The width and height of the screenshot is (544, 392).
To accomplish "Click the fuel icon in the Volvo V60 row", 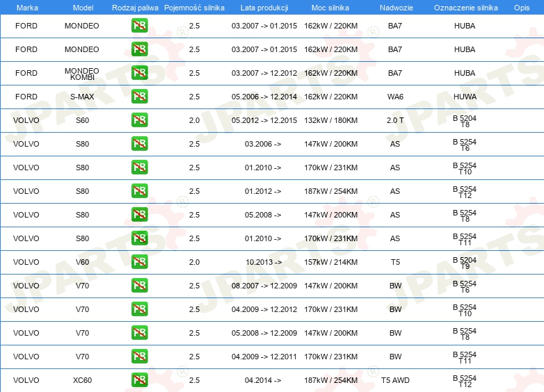I will (x=139, y=262).
